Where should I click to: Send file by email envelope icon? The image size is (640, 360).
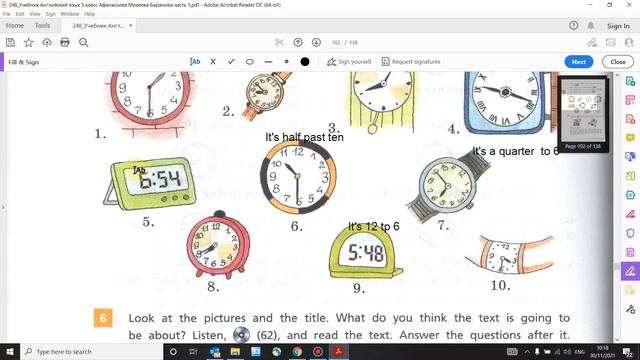click(611, 42)
